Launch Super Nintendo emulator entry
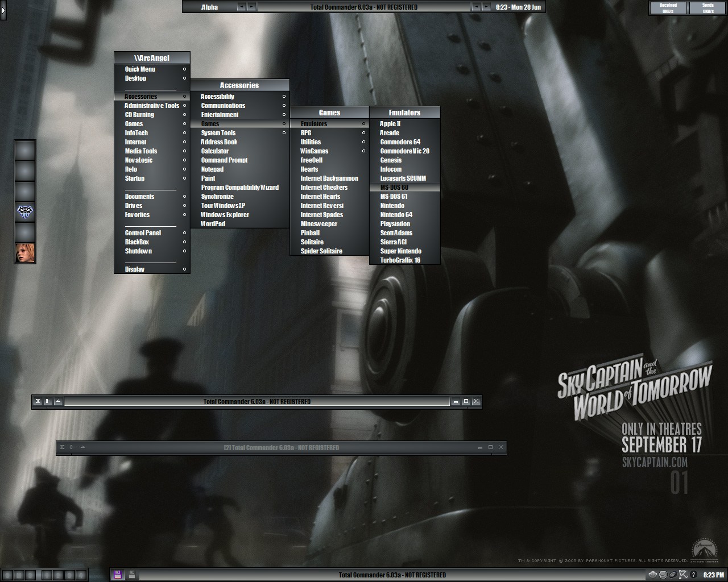 coord(404,251)
